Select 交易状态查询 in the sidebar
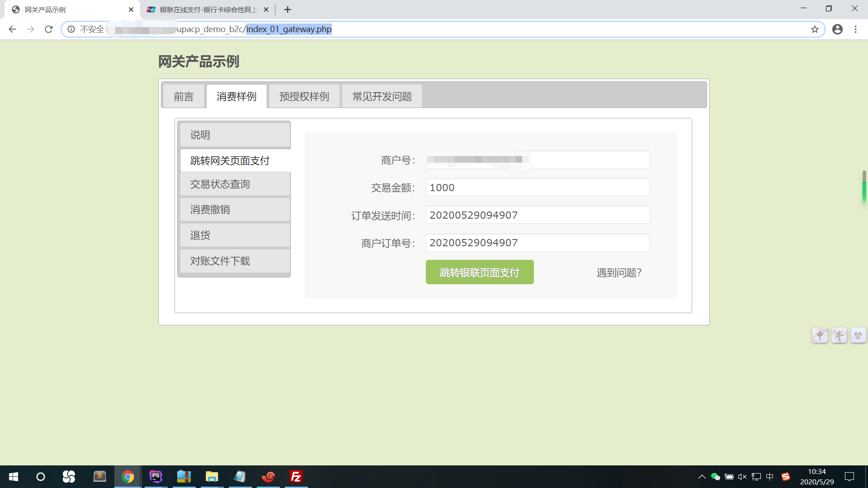Screen dimensions: 868x488 click(235, 184)
